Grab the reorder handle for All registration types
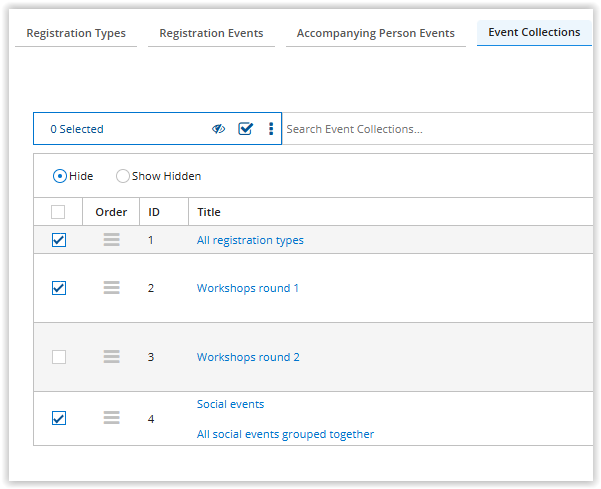 pos(112,240)
